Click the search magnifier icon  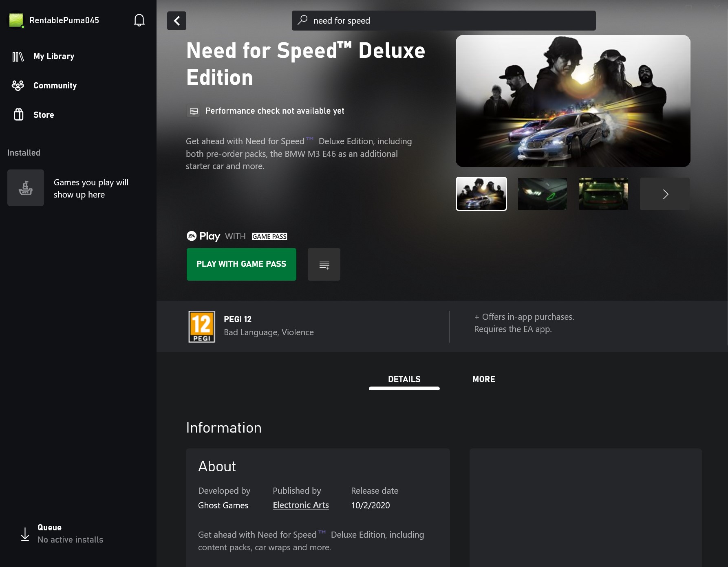click(302, 20)
